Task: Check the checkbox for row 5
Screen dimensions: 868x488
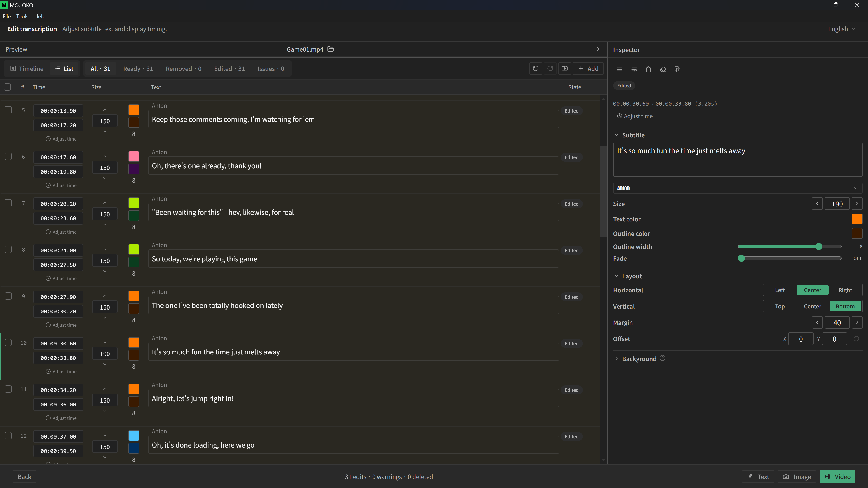Action: [x=8, y=110]
